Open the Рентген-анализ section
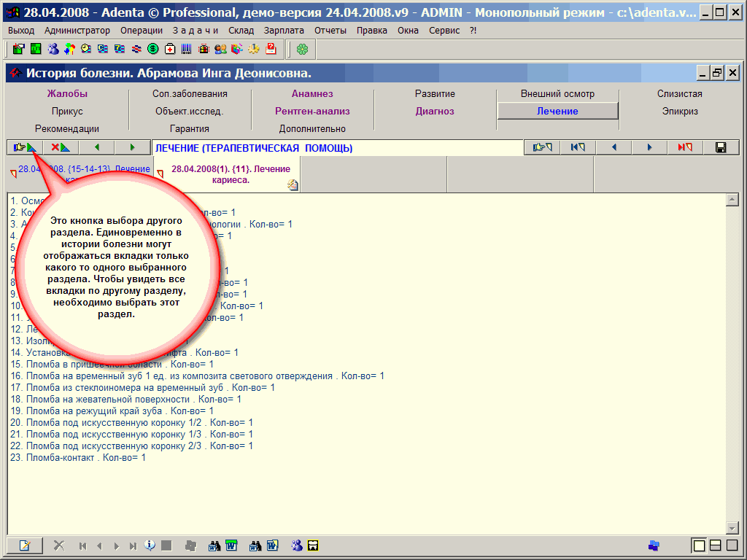The width and height of the screenshot is (747, 560). (x=312, y=112)
